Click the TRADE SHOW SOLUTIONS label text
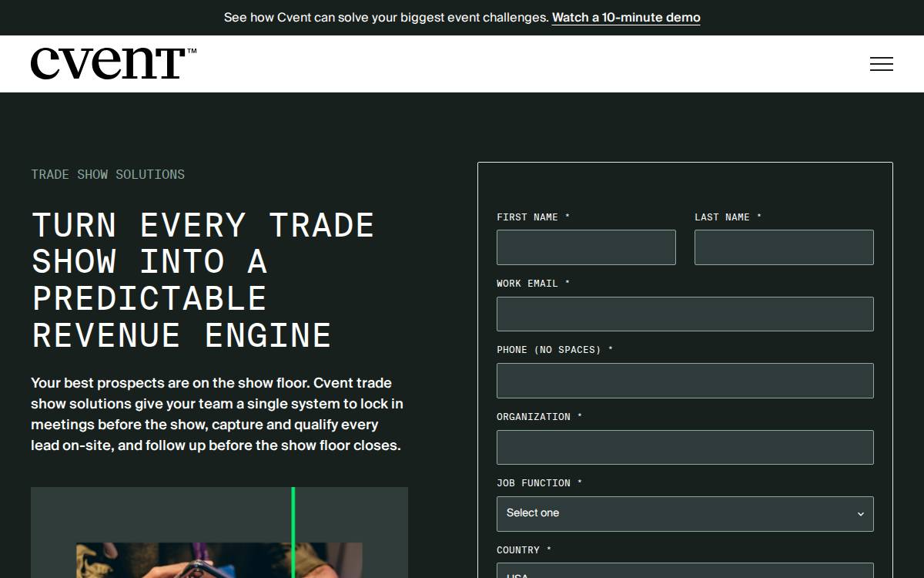 click(x=108, y=174)
